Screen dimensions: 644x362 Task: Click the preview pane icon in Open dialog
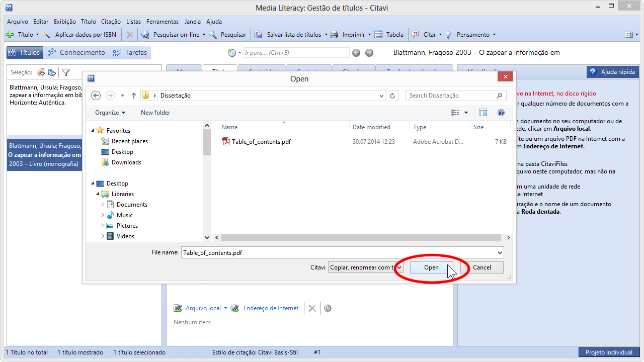point(483,113)
